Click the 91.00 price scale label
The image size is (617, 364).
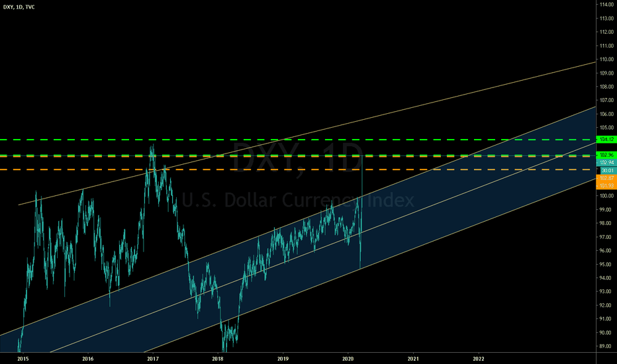(x=606, y=319)
